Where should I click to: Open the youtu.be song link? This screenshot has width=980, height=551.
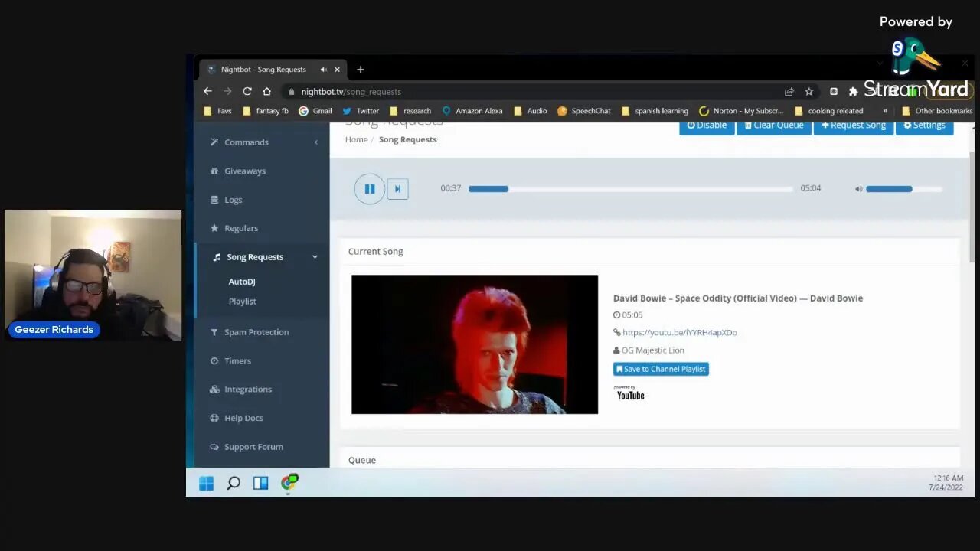(x=679, y=332)
